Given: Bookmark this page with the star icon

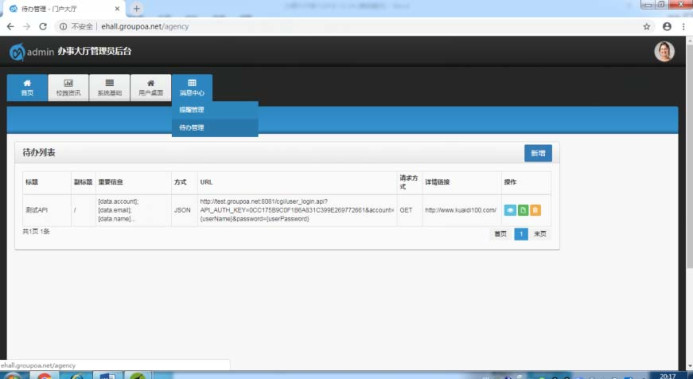Looking at the screenshot, I should pyautogui.click(x=647, y=27).
